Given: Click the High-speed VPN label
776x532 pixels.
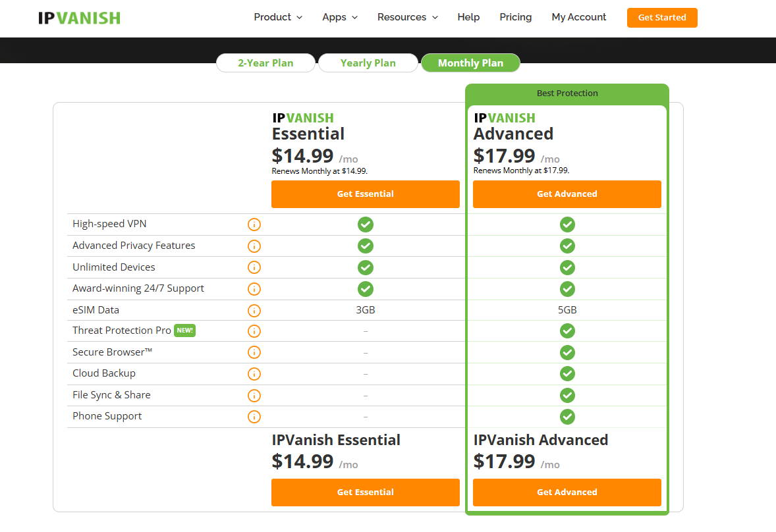Looking at the screenshot, I should coord(109,224).
